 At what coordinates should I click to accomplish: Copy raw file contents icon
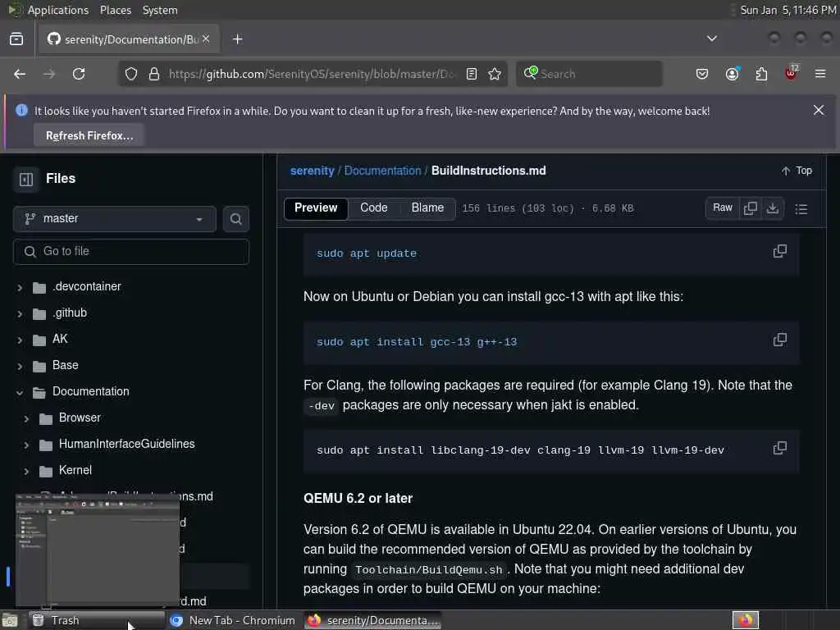751,208
